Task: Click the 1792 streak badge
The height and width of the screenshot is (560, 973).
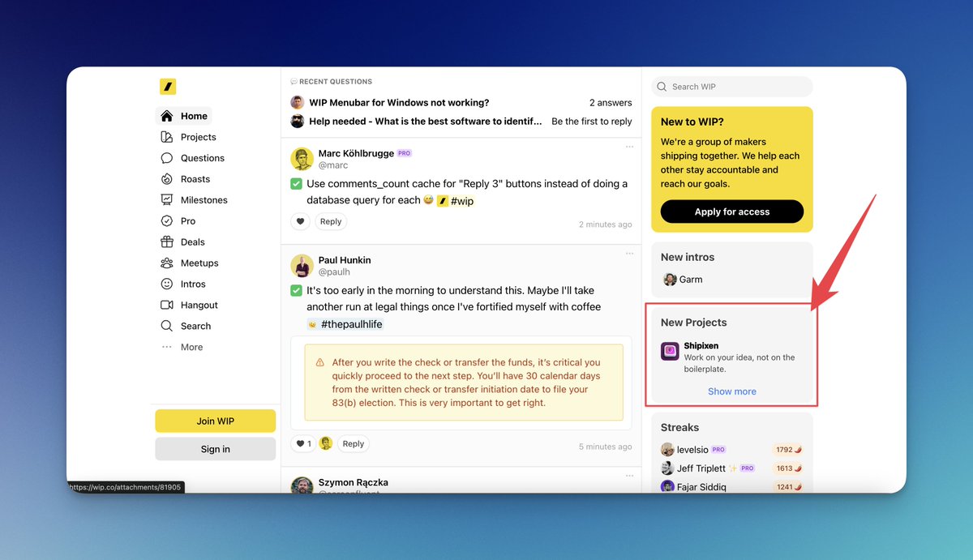Action: 788,450
